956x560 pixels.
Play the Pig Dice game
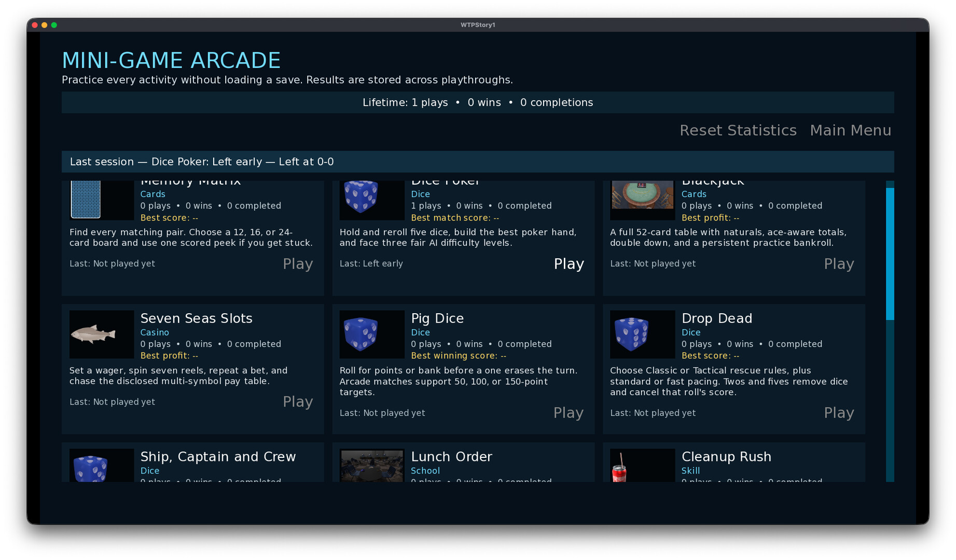click(569, 413)
